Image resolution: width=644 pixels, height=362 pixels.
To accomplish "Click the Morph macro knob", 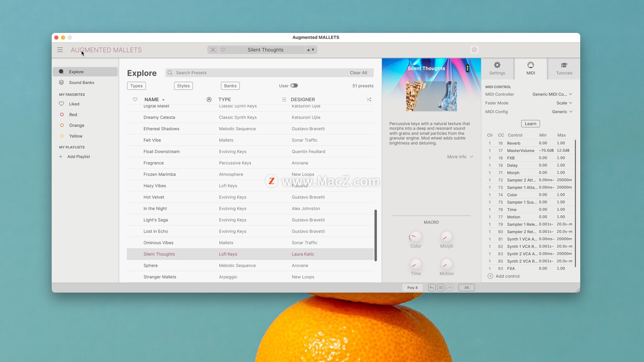I will (x=446, y=237).
